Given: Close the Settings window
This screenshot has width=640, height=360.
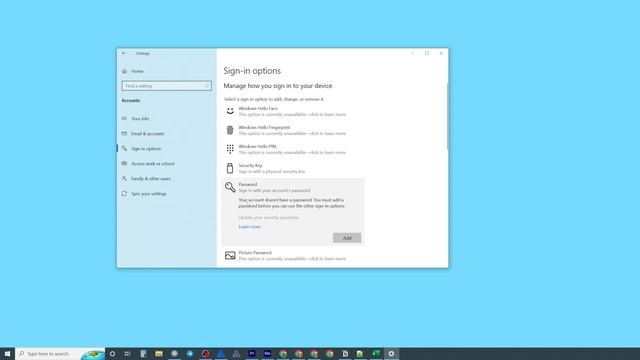Looking at the screenshot, I should [x=441, y=53].
